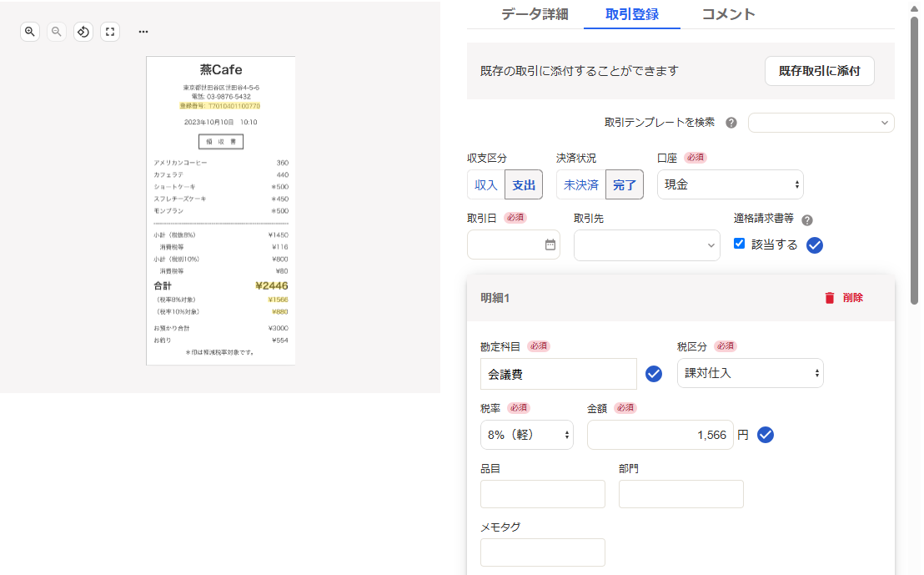Viewport: 924px width, 575px height.
Task: Open the 取引テンプレートを検索 dropdown
Action: [x=821, y=123]
